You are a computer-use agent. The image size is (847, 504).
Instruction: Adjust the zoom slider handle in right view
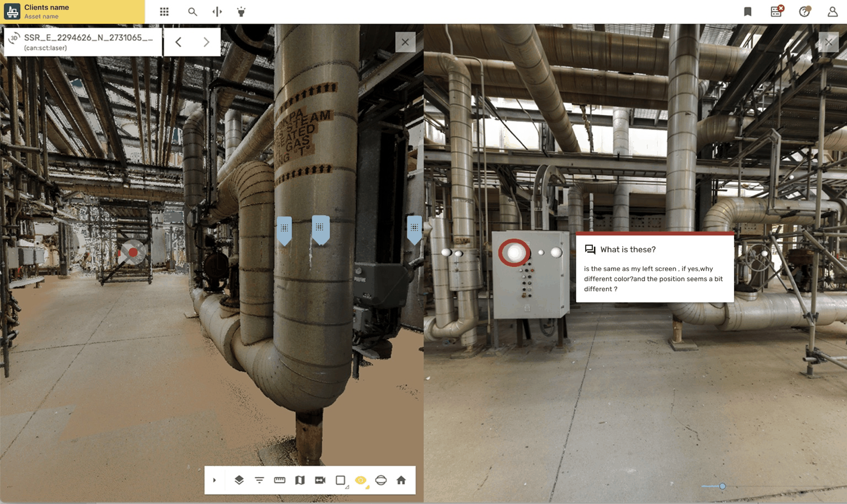pos(722,486)
